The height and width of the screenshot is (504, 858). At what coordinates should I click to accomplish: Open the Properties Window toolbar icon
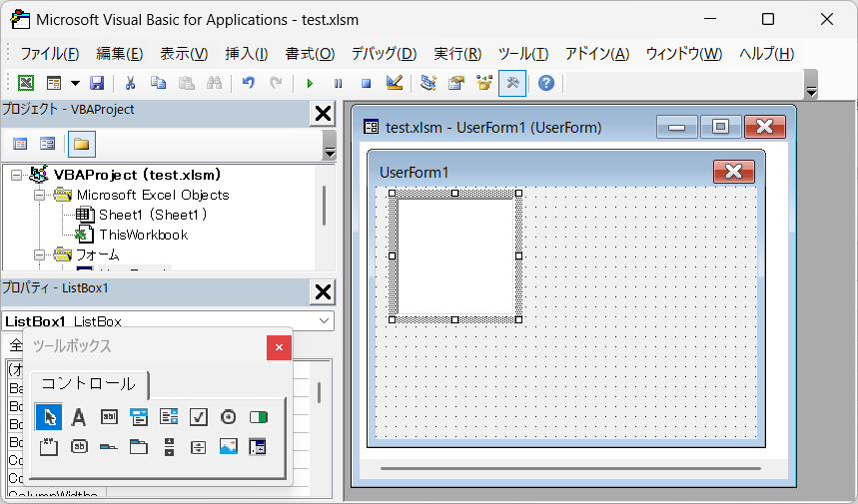[455, 83]
